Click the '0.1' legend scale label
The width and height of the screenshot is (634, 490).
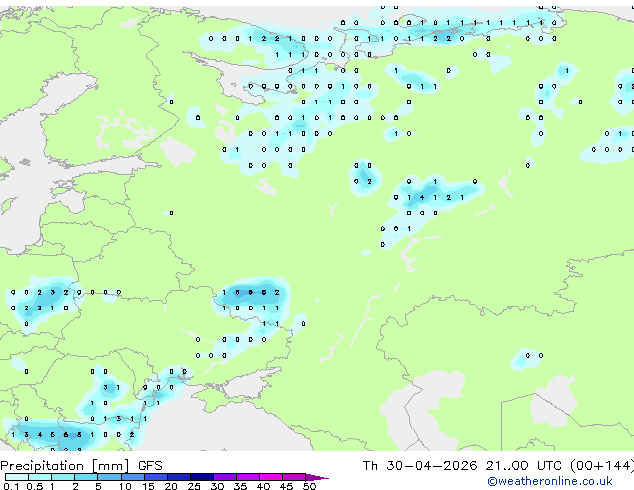(11, 486)
